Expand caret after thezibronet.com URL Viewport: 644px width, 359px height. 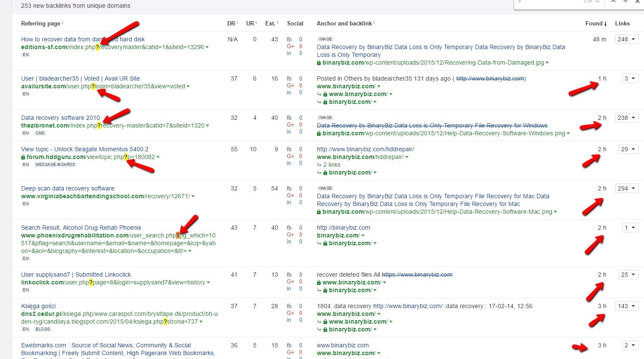coord(207,126)
